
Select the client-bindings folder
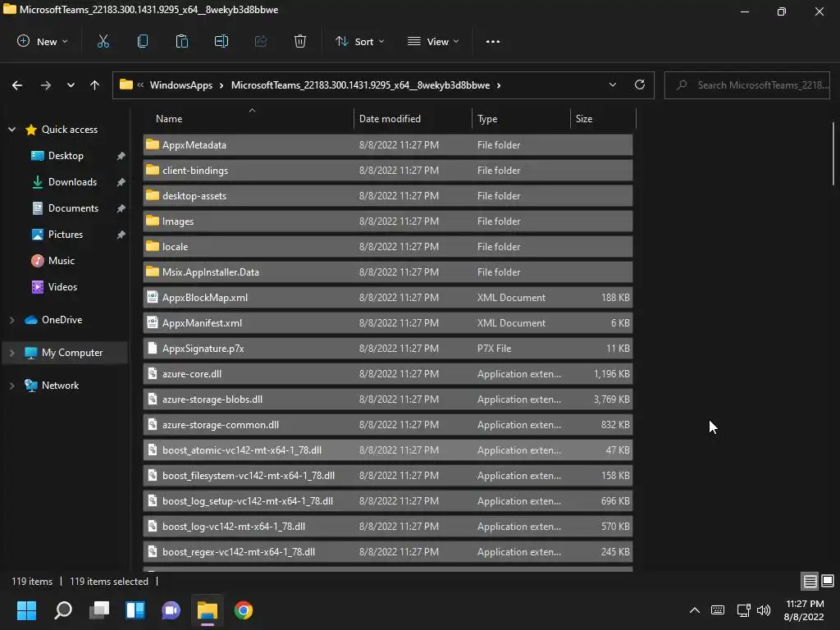pyautogui.click(x=388, y=171)
